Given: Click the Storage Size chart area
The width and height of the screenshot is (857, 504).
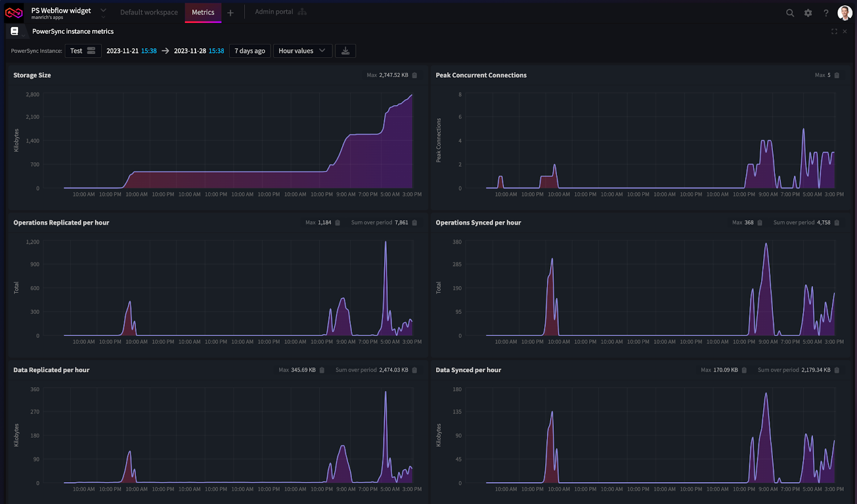Looking at the screenshot, I should [x=228, y=141].
